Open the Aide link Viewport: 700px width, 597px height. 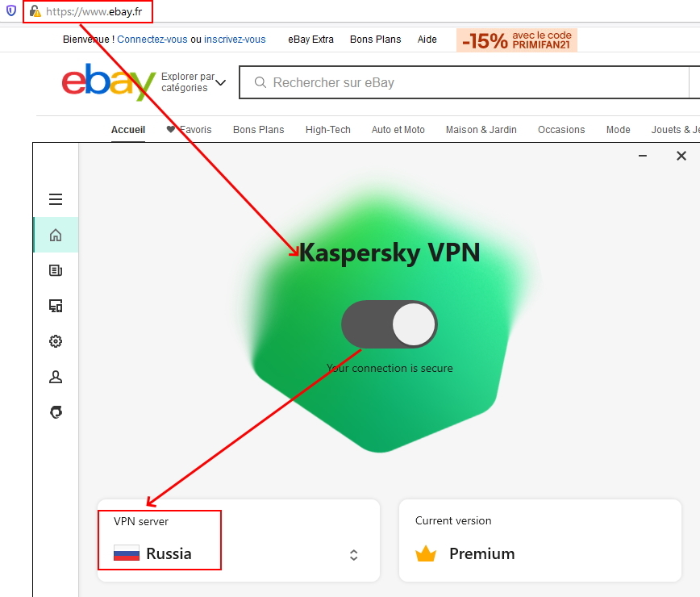(427, 40)
